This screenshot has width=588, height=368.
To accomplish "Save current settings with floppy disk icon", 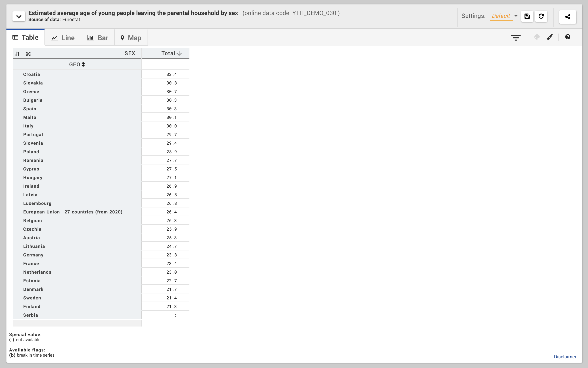I will pos(527,16).
